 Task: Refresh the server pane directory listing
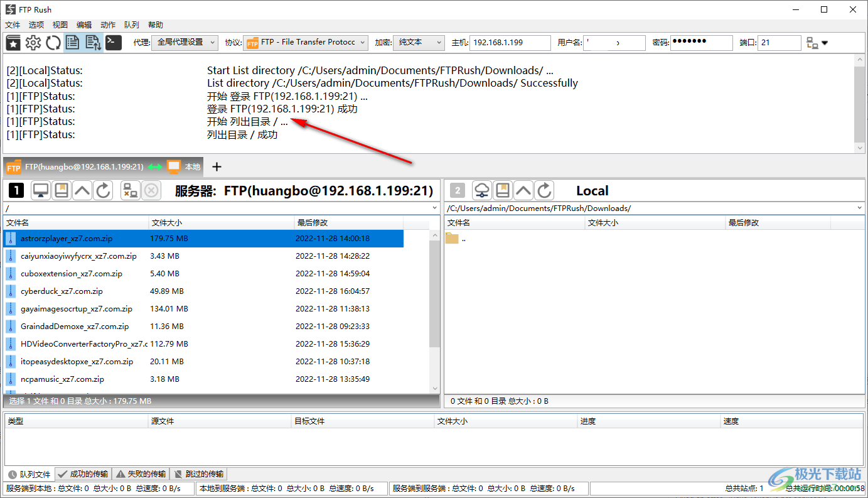[x=103, y=190]
